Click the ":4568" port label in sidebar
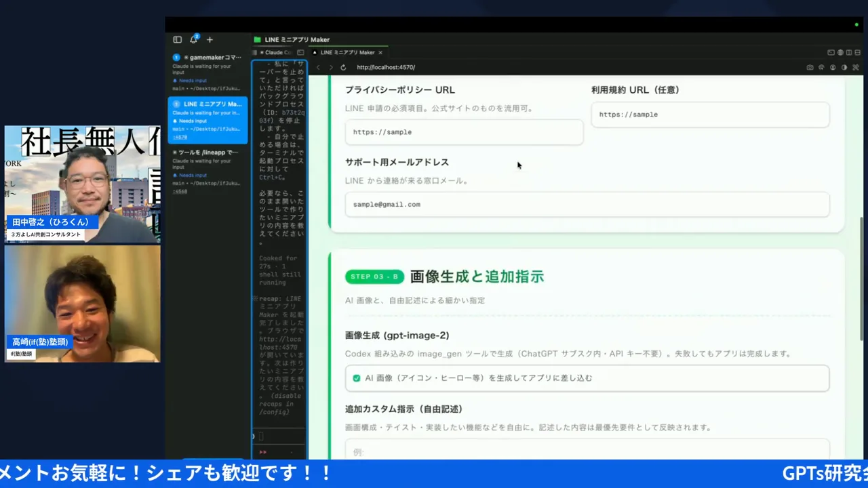 pos(180,191)
